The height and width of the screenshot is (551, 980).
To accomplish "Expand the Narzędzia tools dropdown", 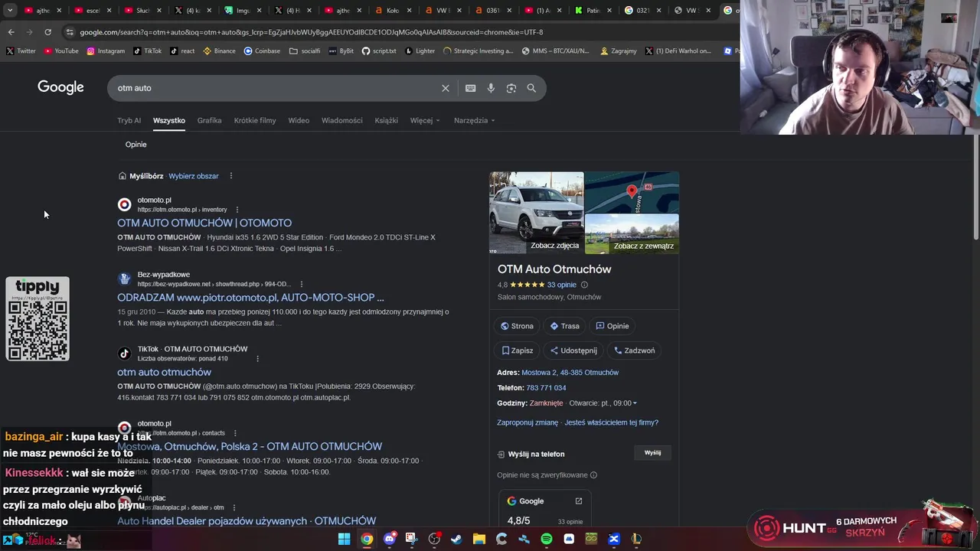I will pos(474,120).
